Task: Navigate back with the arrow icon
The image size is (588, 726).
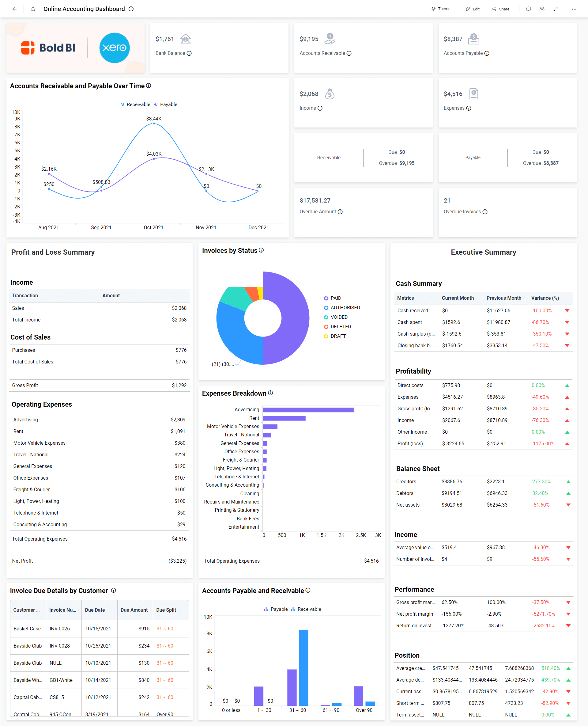Action: tap(14, 9)
